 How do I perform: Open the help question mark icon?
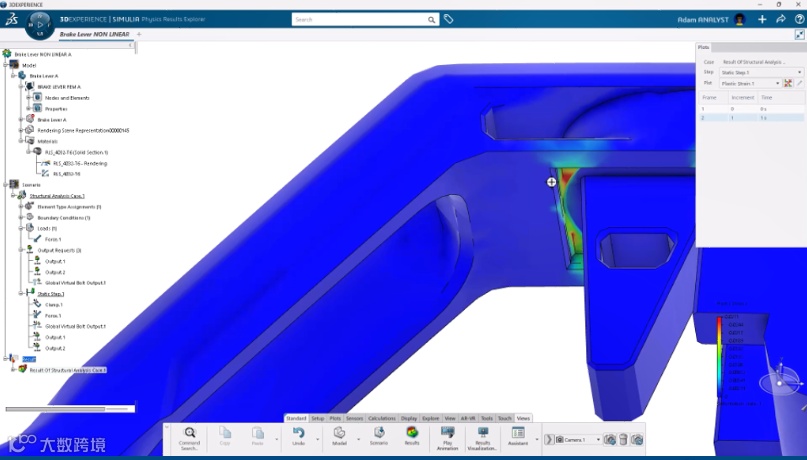point(800,19)
